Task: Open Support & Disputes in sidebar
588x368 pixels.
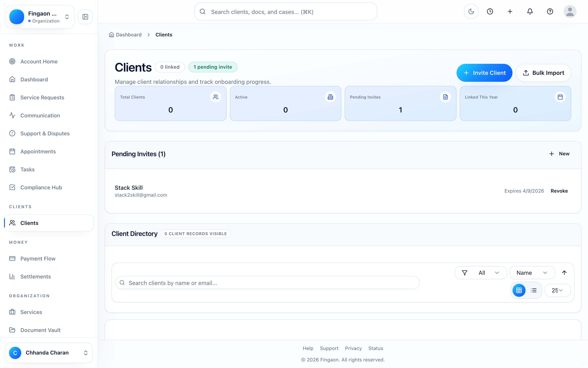Action: tap(49, 133)
